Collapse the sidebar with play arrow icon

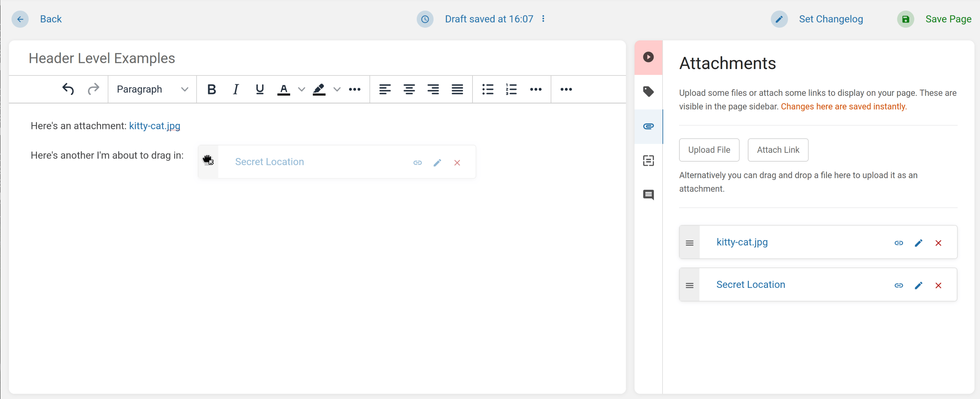[x=648, y=57]
